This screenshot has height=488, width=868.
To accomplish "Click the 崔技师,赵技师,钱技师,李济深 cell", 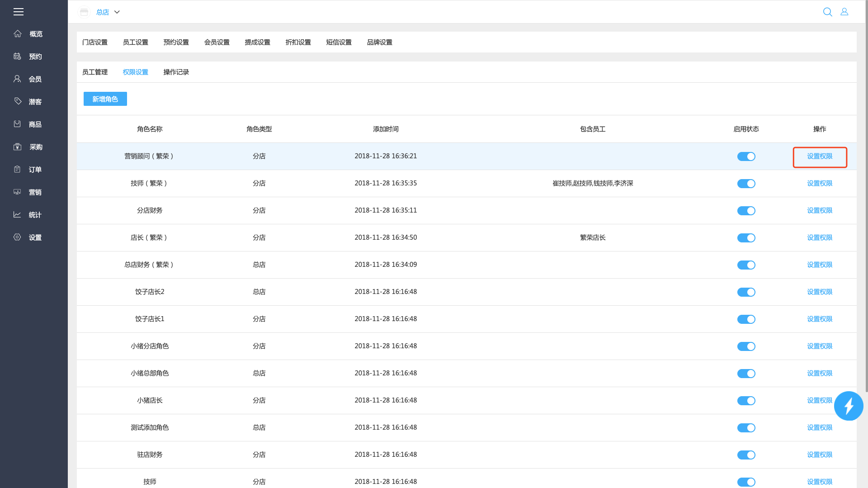I will click(593, 184).
